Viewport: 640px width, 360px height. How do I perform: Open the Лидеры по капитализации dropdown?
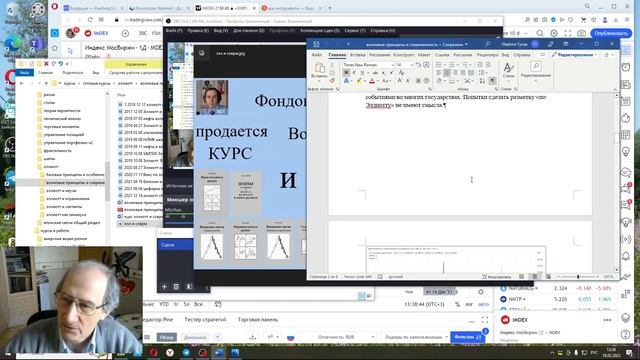pos(416,337)
